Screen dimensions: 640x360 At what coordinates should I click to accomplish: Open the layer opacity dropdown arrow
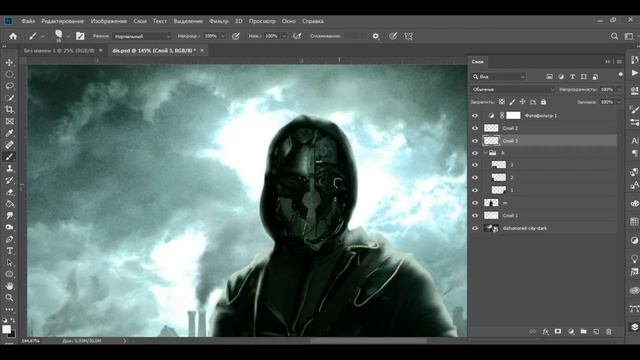619,89
